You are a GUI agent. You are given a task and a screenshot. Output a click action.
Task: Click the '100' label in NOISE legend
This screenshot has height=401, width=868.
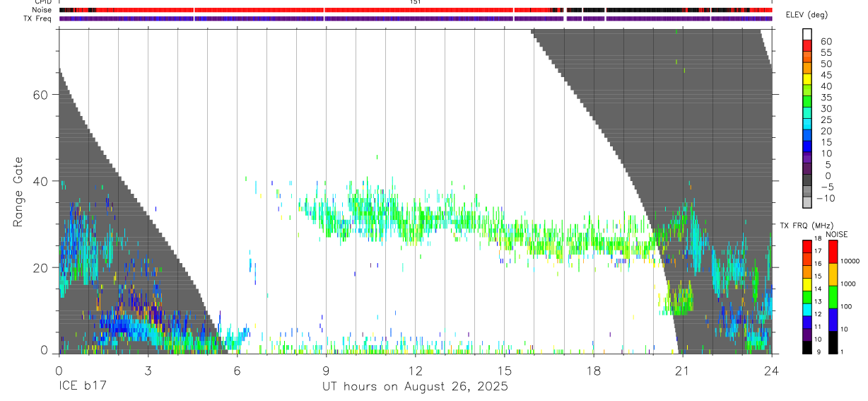(847, 306)
